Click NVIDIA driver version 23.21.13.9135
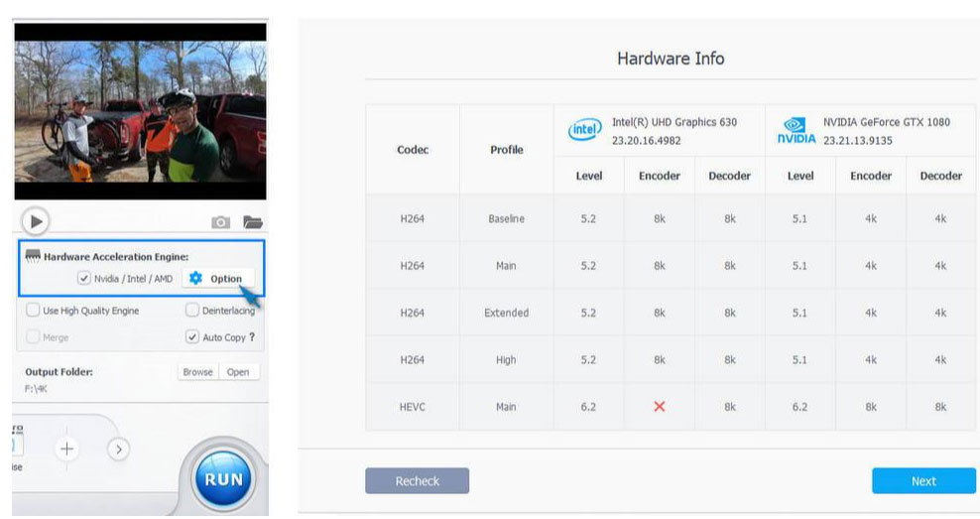Viewport: 980px width, 519px height. click(857, 141)
